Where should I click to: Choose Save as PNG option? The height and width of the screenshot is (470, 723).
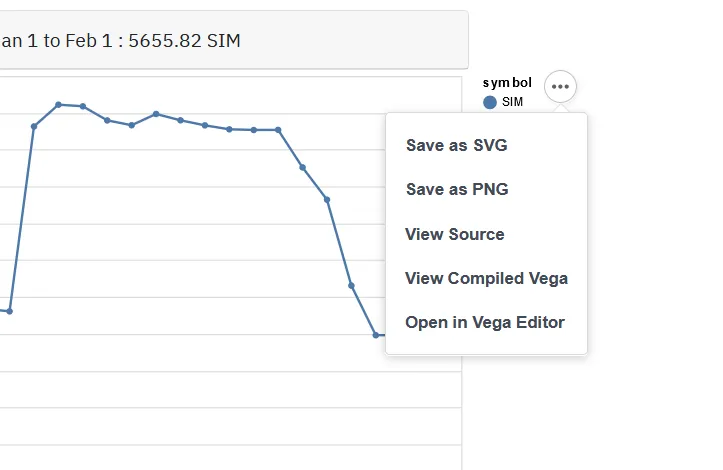(x=457, y=189)
